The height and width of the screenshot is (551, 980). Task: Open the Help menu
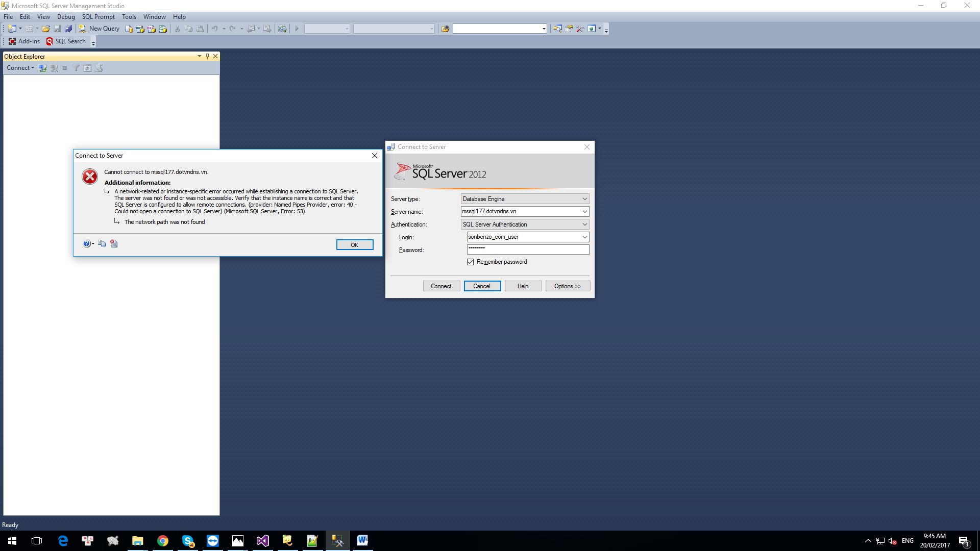(x=179, y=17)
